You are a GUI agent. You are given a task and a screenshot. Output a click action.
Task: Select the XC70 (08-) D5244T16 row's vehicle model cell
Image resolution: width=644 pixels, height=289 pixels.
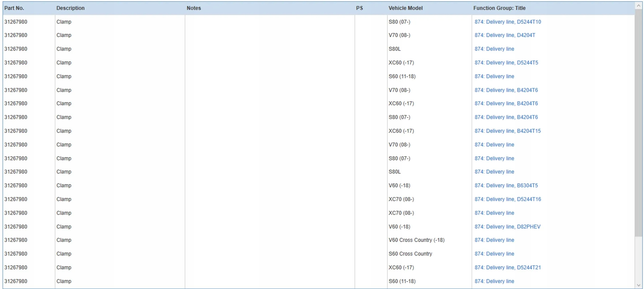coord(401,199)
